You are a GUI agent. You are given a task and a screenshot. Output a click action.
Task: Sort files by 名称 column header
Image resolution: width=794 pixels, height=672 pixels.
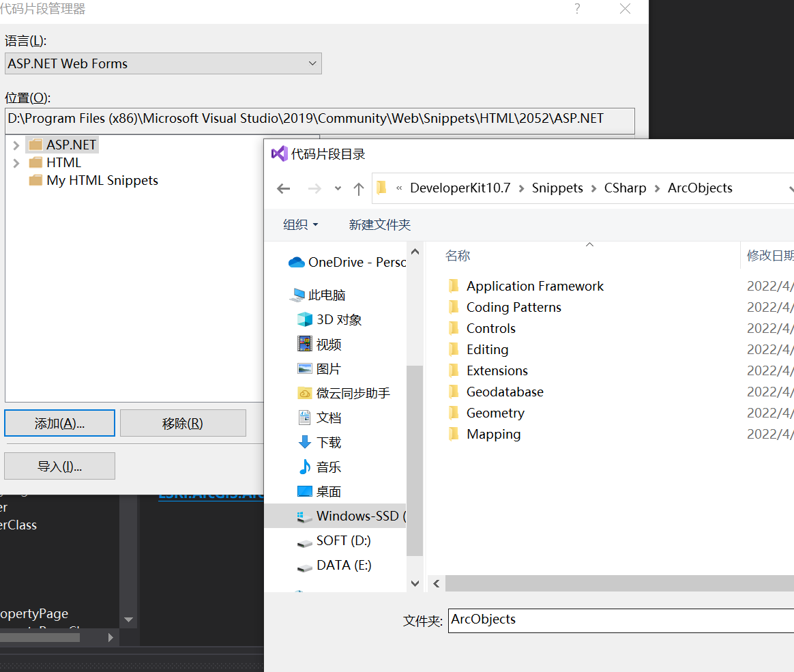(458, 256)
